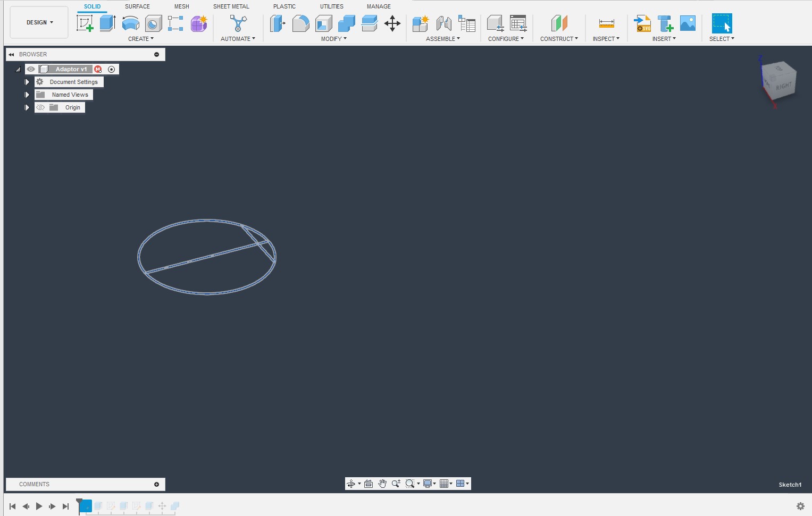Image resolution: width=812 pixels, height=516 pixels.
Task: Select the Revolve tool icon
Action: tap(131, 23)
